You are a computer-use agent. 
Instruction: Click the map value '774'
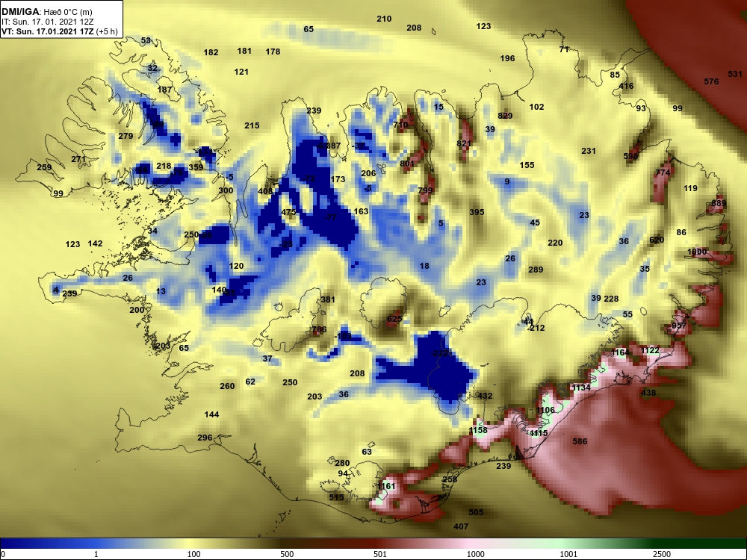[663, 173]
